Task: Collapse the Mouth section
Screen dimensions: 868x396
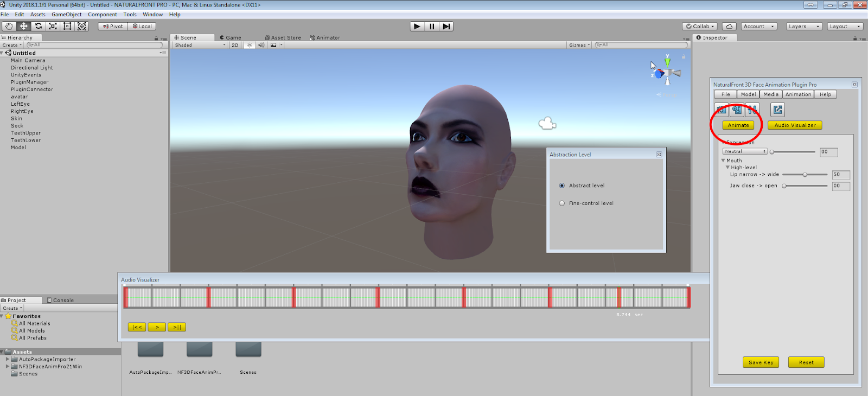Action: 723,161
